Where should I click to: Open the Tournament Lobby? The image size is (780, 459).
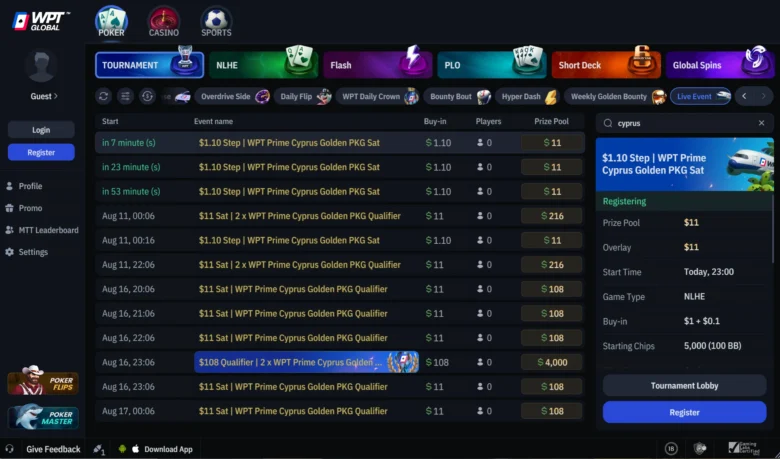[684, 385]
